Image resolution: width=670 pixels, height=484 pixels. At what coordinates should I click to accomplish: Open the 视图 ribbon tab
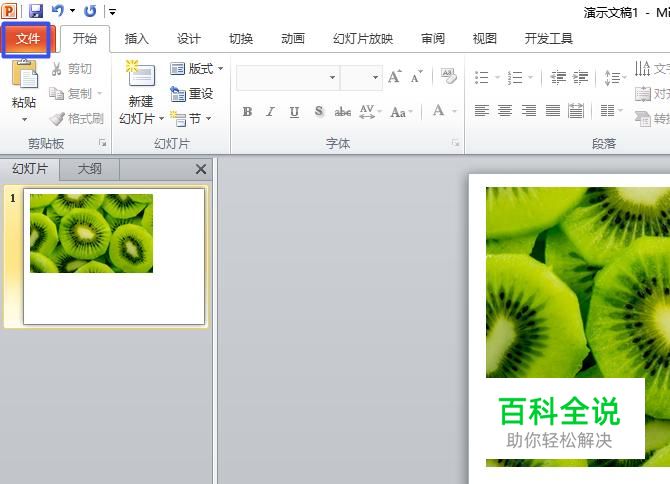(x=485, y=39)
